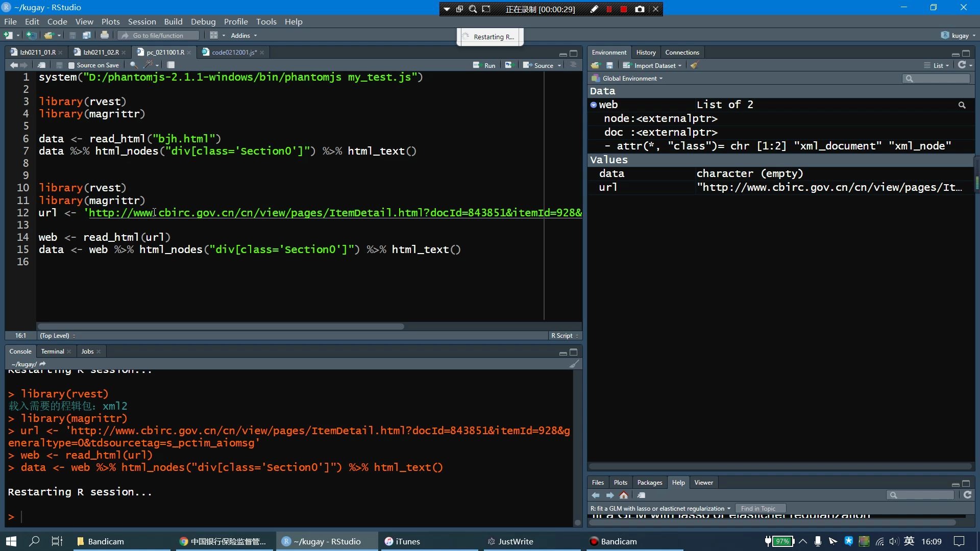Maximize the Environment pane
This screenshot has width=980, height=551.
tap(966, 54)
